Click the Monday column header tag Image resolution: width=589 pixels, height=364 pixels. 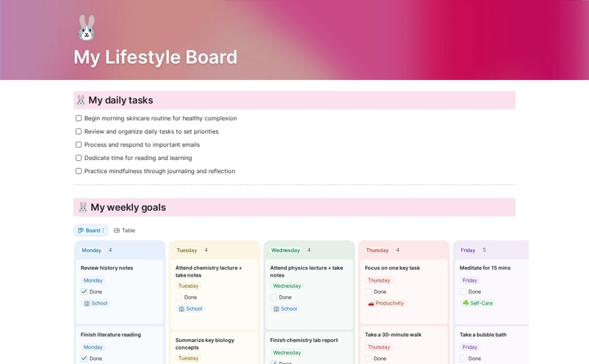[x=91, y=250]
